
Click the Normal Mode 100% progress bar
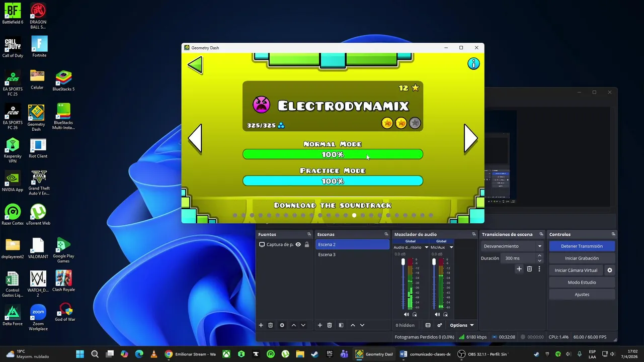[x=333, y=154]
